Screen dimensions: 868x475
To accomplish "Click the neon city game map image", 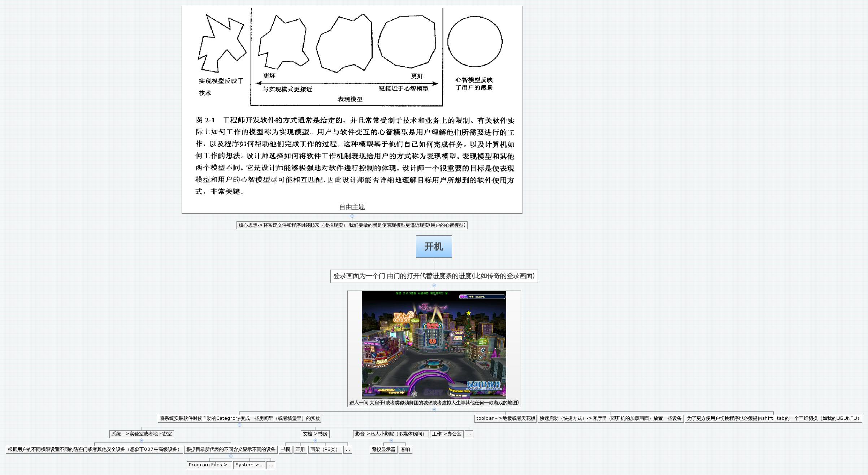I will point(434,345).
